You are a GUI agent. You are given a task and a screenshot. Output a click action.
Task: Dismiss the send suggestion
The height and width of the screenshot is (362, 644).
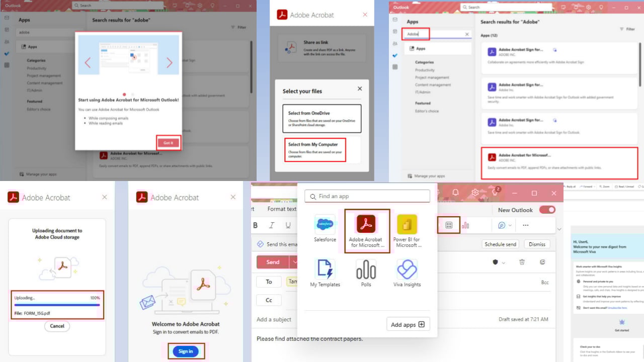pyautogui.click(x=537, y=244)
